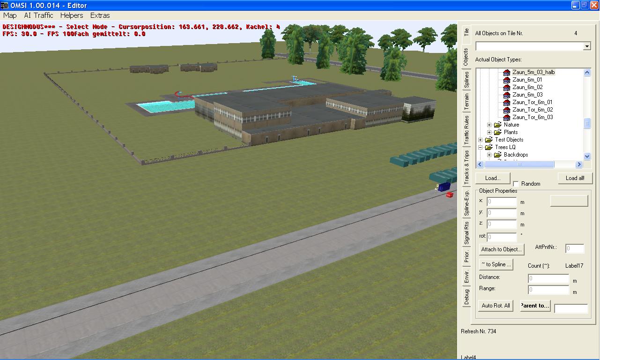The width and height of the screenshot is (644, 360).
Task: Click the Distance input field
Action: 548,278
